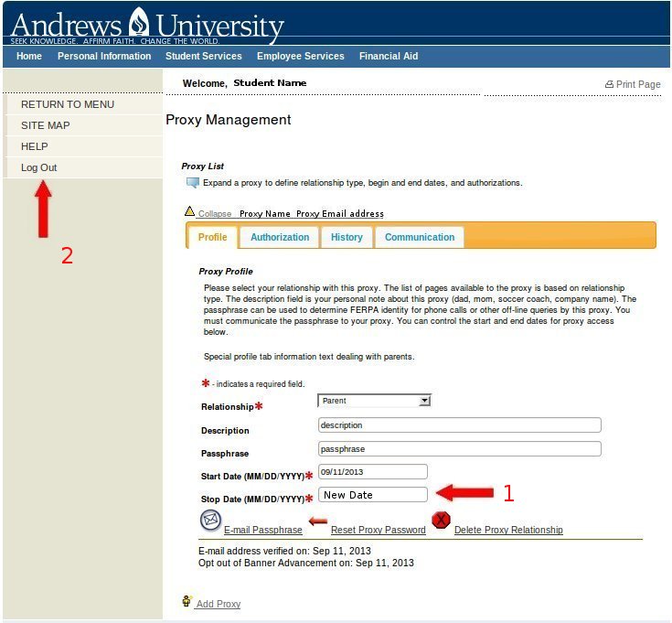Click Log Out in the sidebar
This screenshot has width=672, height=623.
click(84, 167)
